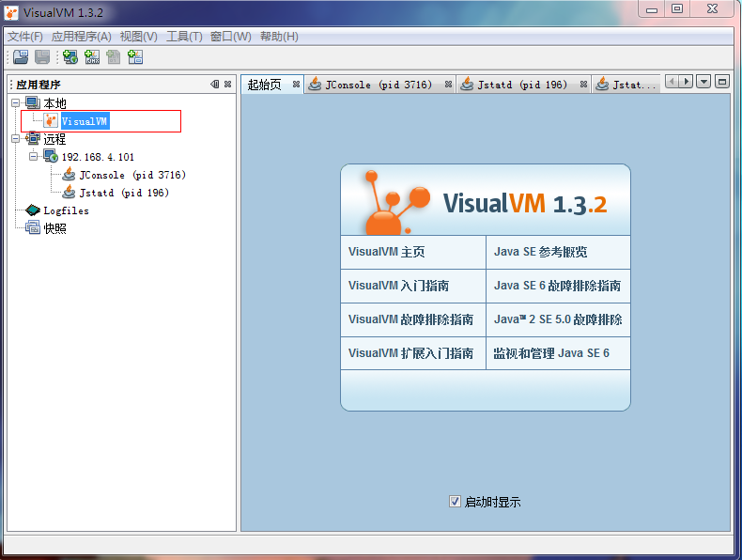Select the 快照 tree item
Screen dimensions: 742x560
[54, 228]
